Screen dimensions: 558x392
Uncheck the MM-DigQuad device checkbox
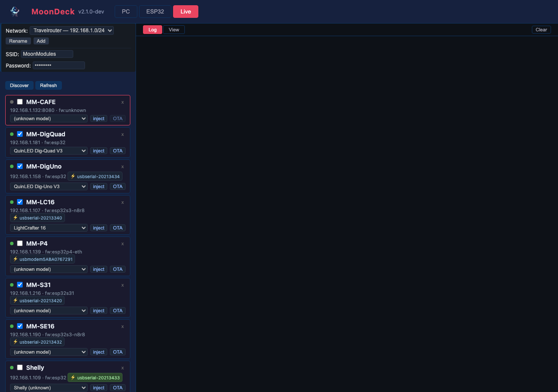click(20, 134)
